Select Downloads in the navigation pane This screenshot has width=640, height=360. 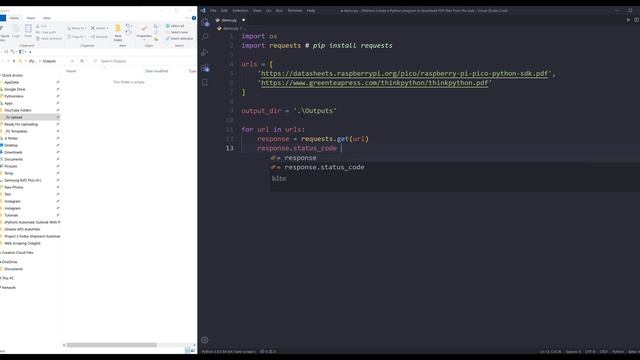tap(13, 152)
